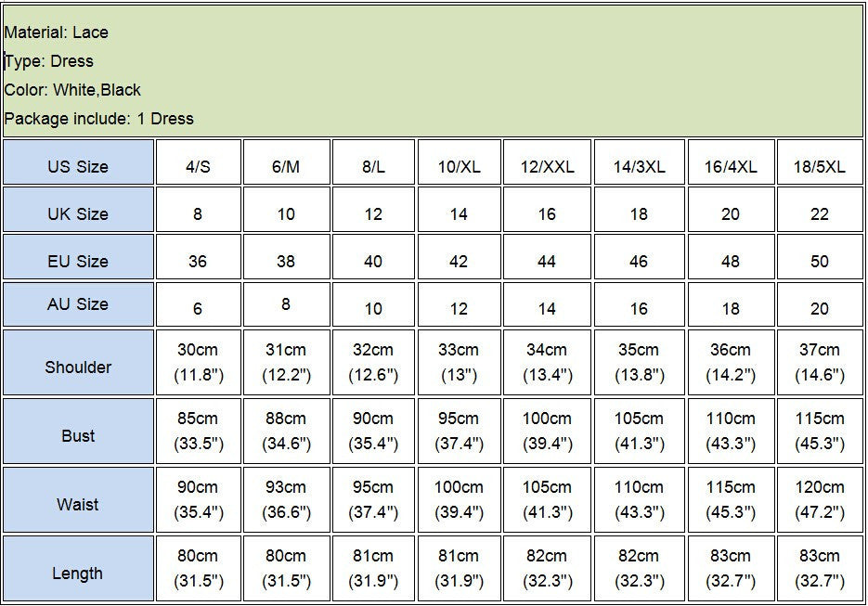
Task: Click the 4/S US size cell
Action: 198,167
